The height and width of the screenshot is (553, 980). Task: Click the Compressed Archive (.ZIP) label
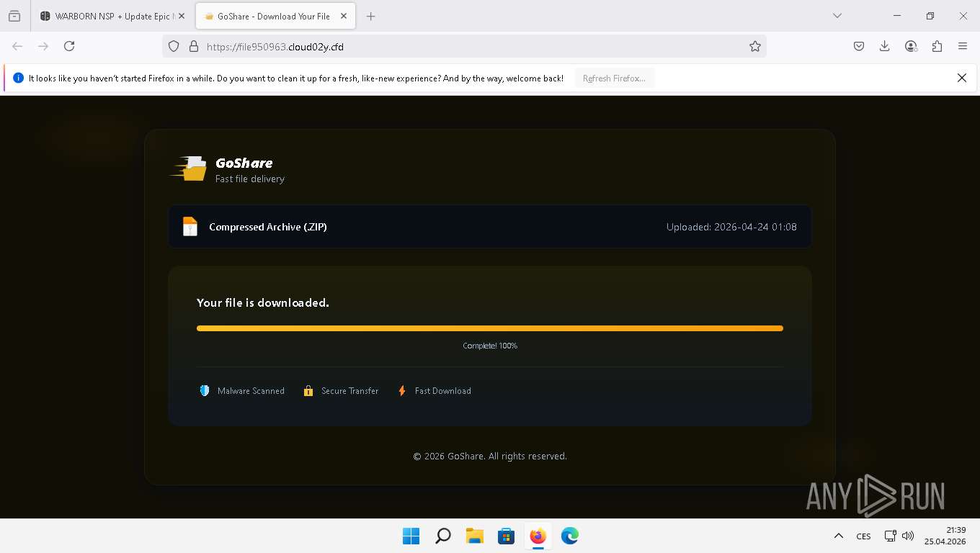[268, 227]
